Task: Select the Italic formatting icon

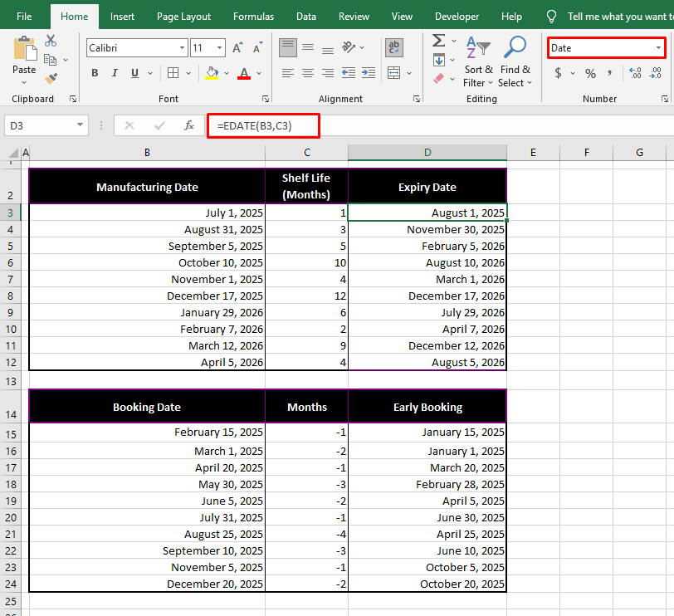Action: click(x=114, y=73)
